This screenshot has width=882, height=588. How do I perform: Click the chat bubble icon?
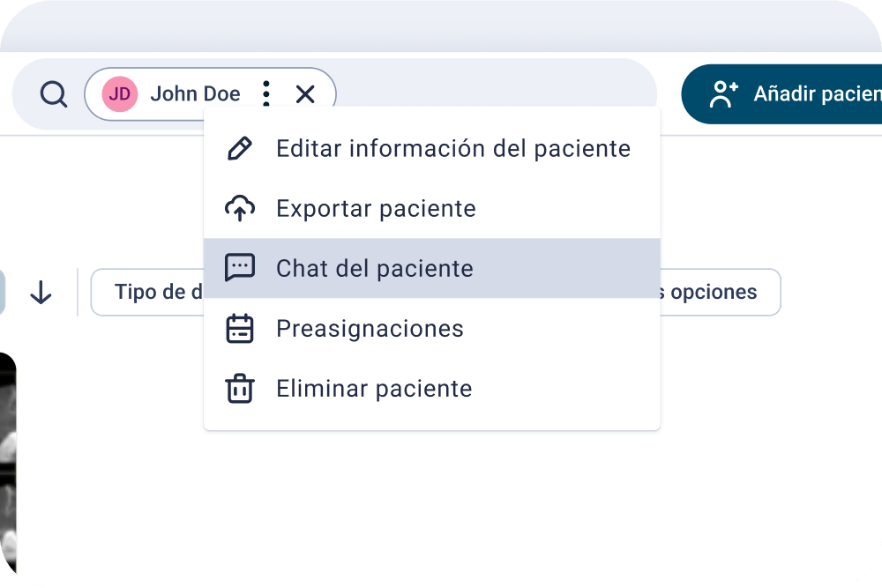(x=240, y=268)
